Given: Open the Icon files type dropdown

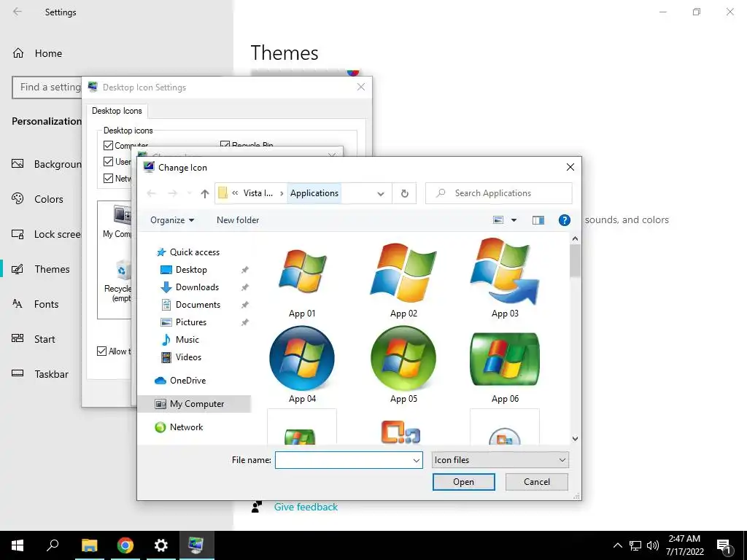Looking at the screenshot, I should tap(500, 460).
